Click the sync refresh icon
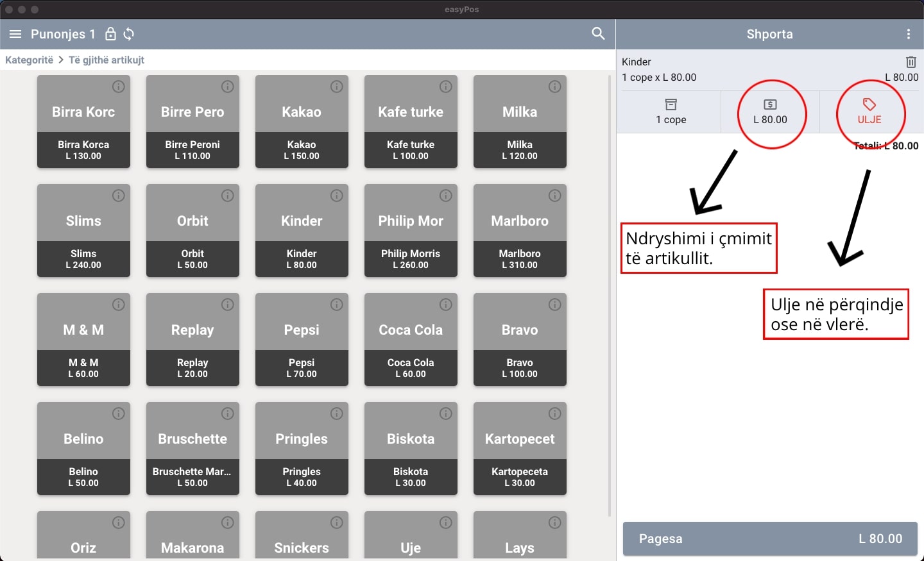 coord(129,34)
